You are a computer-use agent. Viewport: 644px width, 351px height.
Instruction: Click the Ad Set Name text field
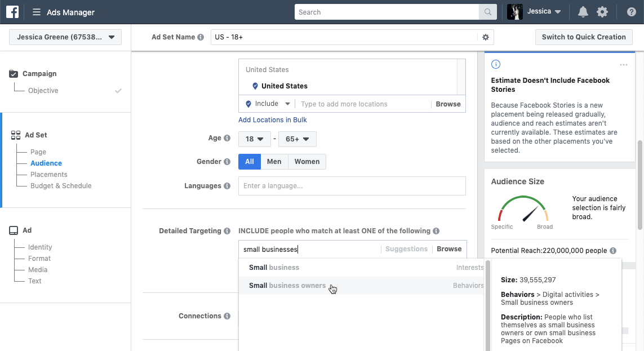[344, 37]
